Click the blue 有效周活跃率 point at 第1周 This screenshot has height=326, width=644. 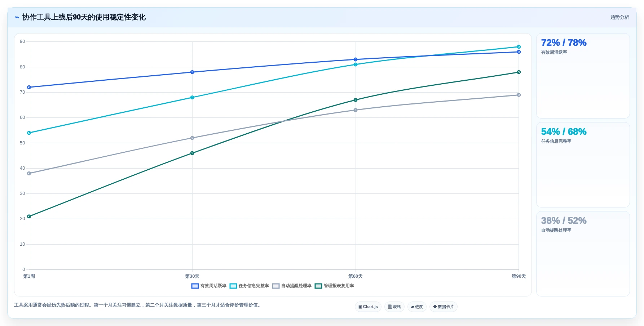pyautogui.click(x=29, y=88)
